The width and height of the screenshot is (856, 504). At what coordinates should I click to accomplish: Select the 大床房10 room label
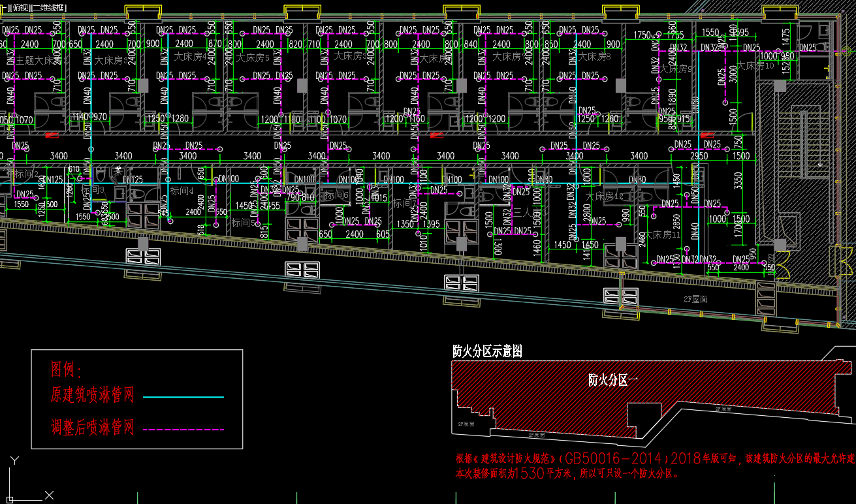pyautogui.click(x=755, y=65)
